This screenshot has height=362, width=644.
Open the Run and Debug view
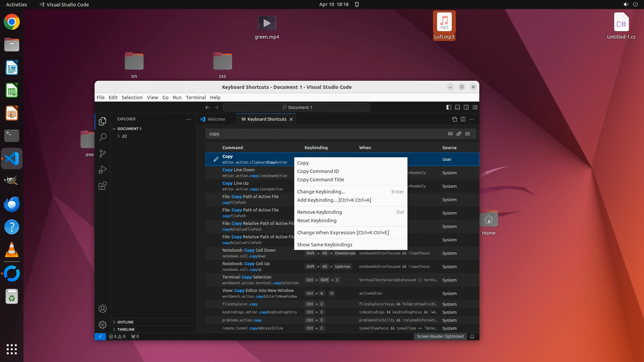[x=103, y=170]
